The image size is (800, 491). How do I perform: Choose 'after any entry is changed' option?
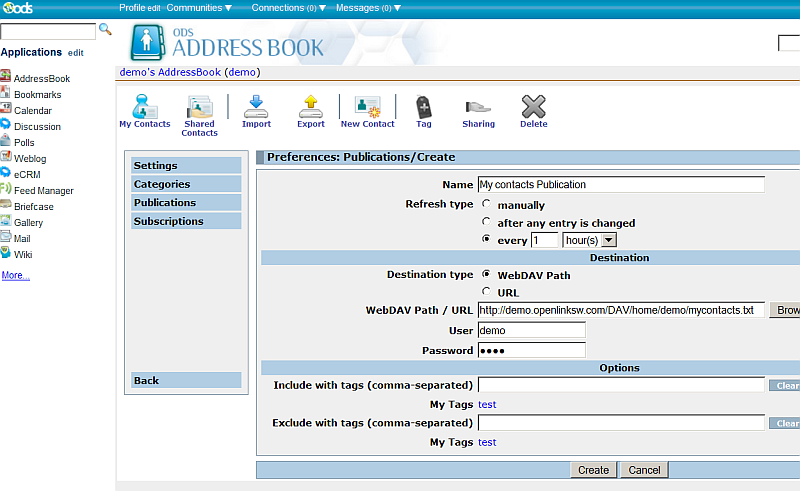[487, 222]
